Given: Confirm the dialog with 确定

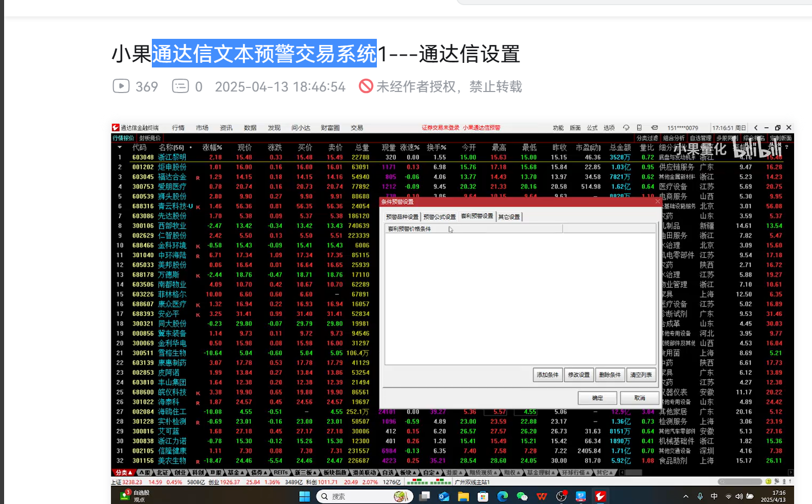Looking at the screenshot, I should 597,398.
